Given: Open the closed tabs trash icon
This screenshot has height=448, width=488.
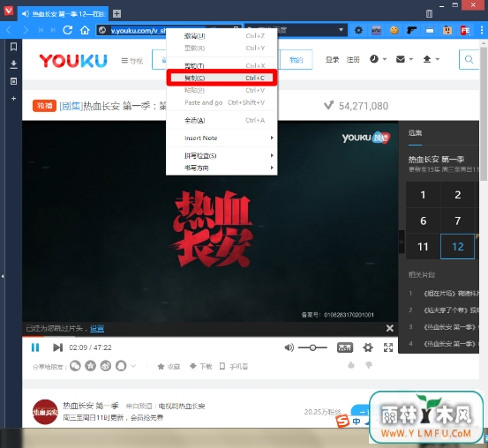Looking at the screenshot, I should pyautogui.click(x=429, y=13).
